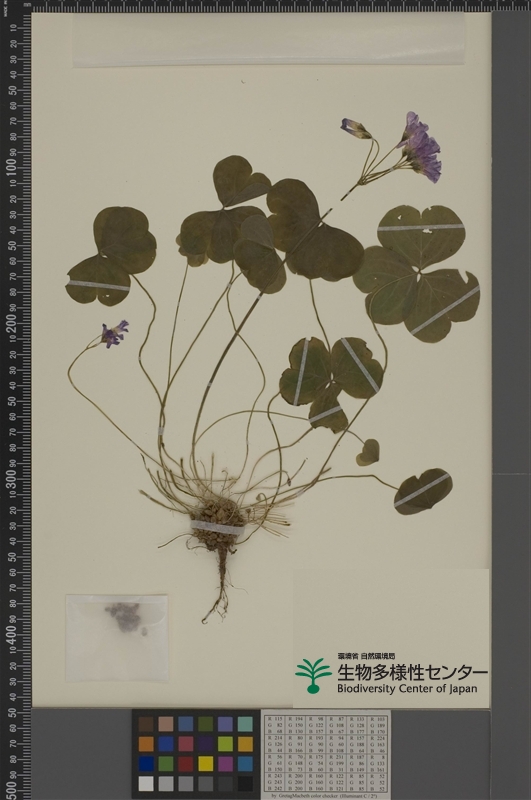
Task: Select the red swatch in the third row
Action: [x=186, y=763]
